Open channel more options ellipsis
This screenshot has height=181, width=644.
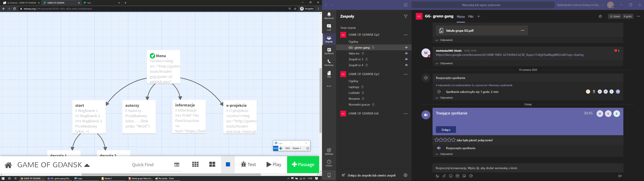click(638, 16)
